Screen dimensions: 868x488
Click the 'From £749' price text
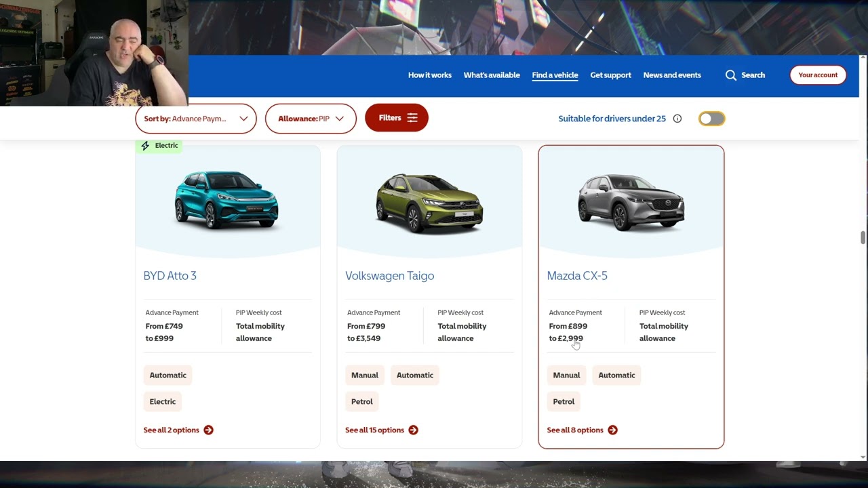click(164, 326)
